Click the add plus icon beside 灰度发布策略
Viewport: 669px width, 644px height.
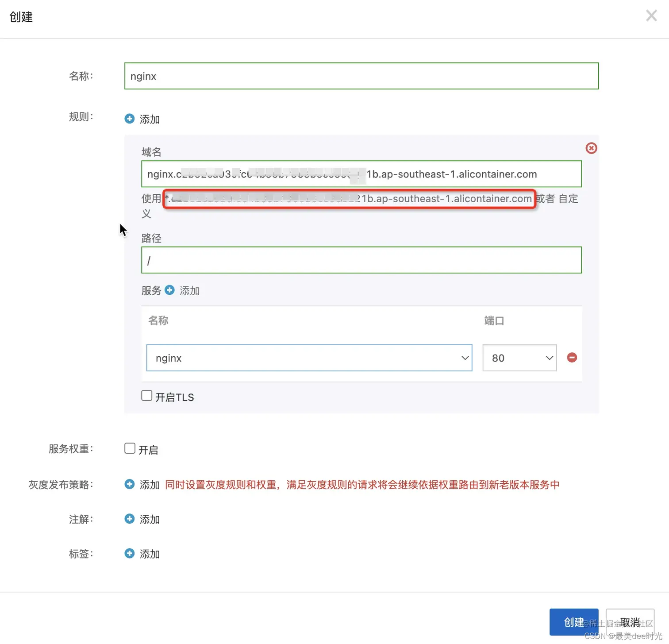coord(129,484)
